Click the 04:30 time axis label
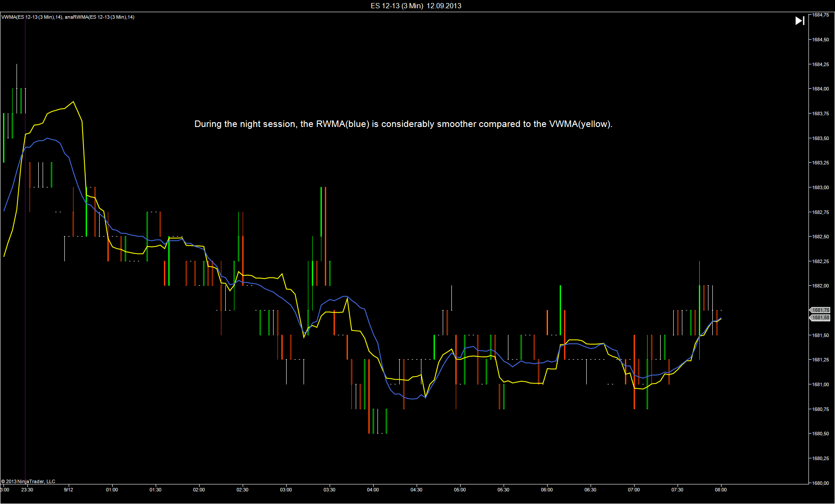This screenshot has width=835, height=504. (416, 490)
